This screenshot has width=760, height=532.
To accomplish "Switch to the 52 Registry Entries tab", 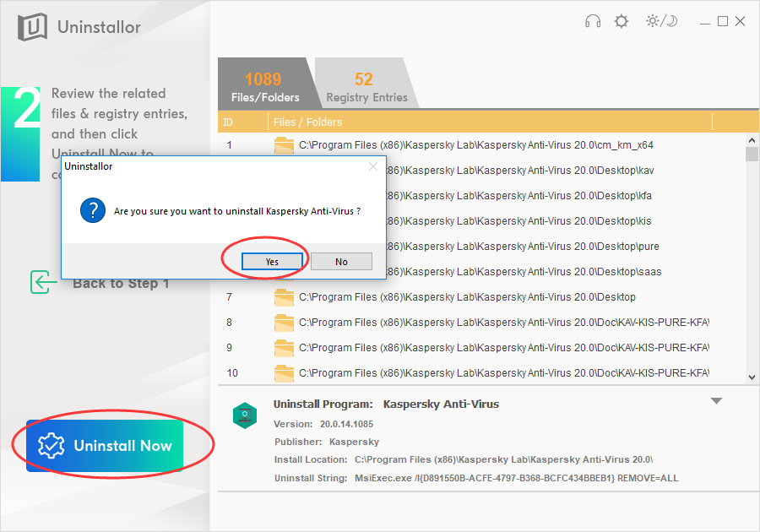I will (x=366, y=84).
